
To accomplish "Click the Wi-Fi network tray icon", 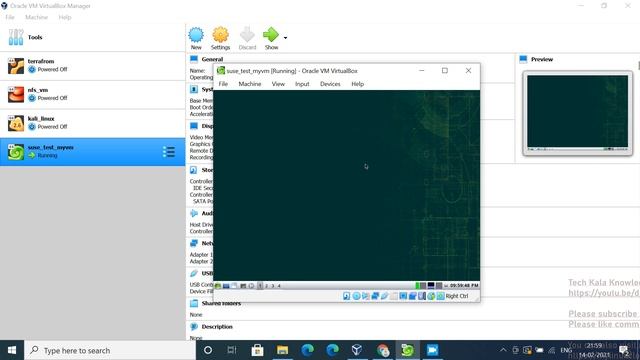I will click(552, 350).
